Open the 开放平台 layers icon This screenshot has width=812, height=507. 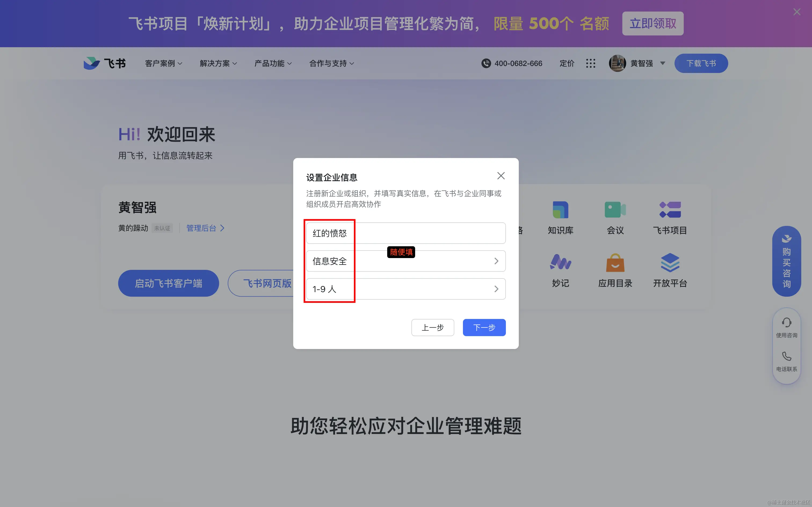tap(670, 263)
